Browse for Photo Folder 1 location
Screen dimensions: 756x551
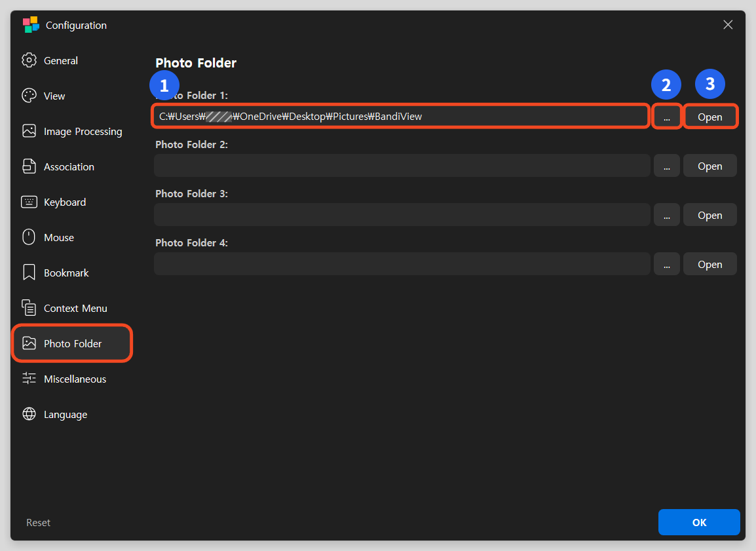click(667, 117)
